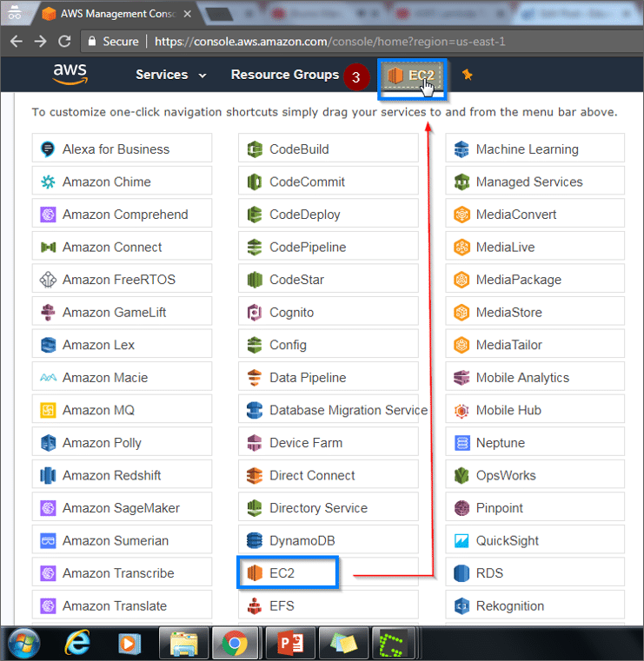Open Database Migration Service
The image size is (644, 661).
tap(329, 410)
